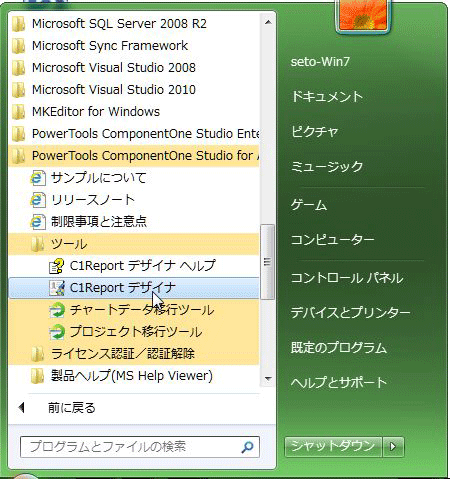450x479 pixels.
Task: Expand PowerTools ComponentOne Studio Ente entry
Action: pyautogui.click(x=134, y=134)
